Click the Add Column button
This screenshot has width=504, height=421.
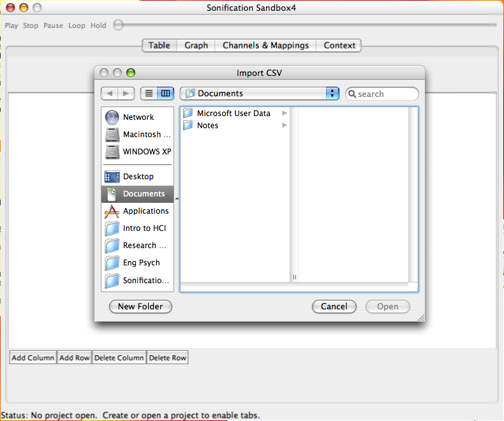click(x=33, y=358)
